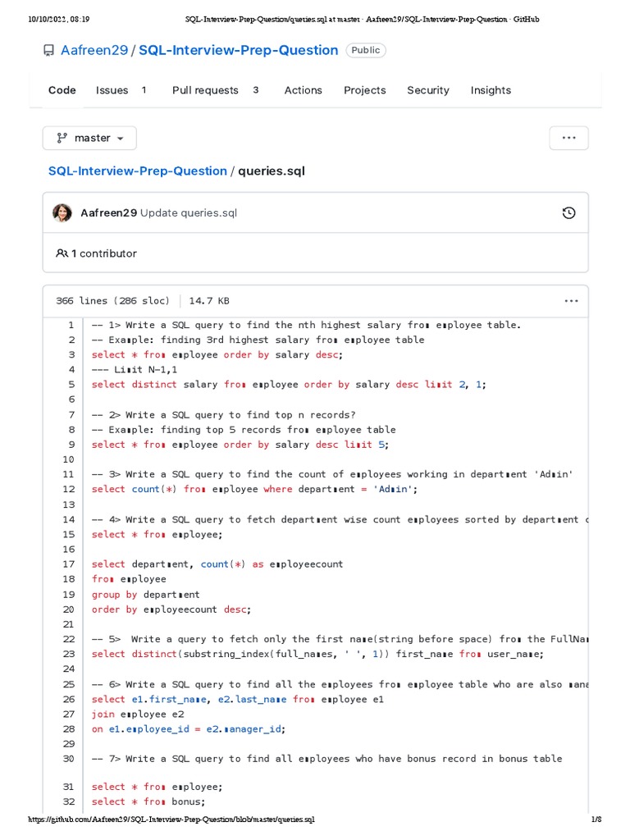
Task: Open the Projects tab
Action: click(364, 90)
